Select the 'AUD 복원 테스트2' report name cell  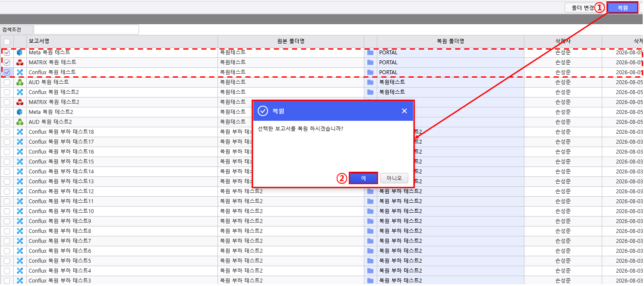click(122, 122)
